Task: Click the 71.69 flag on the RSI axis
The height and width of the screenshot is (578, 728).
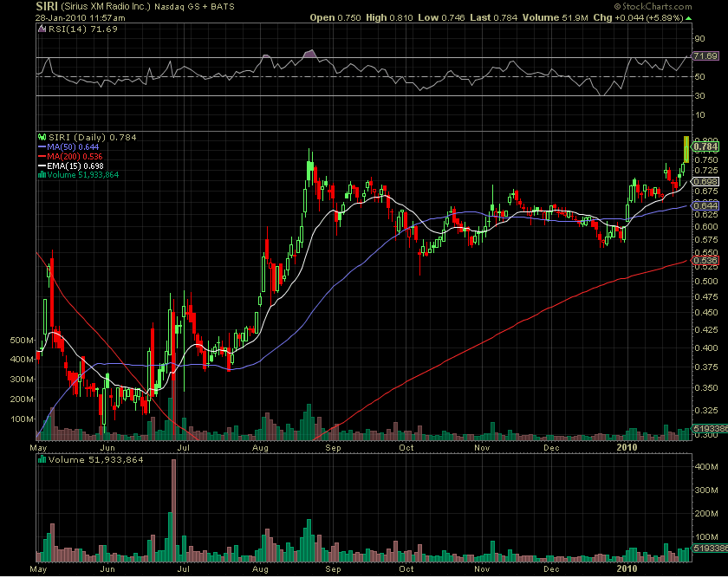Action: (705, 56)
